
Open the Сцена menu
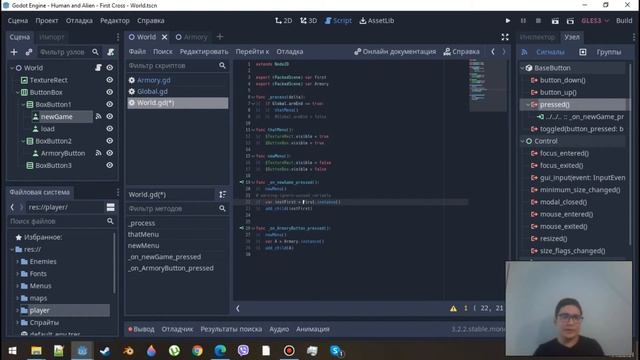18,20
